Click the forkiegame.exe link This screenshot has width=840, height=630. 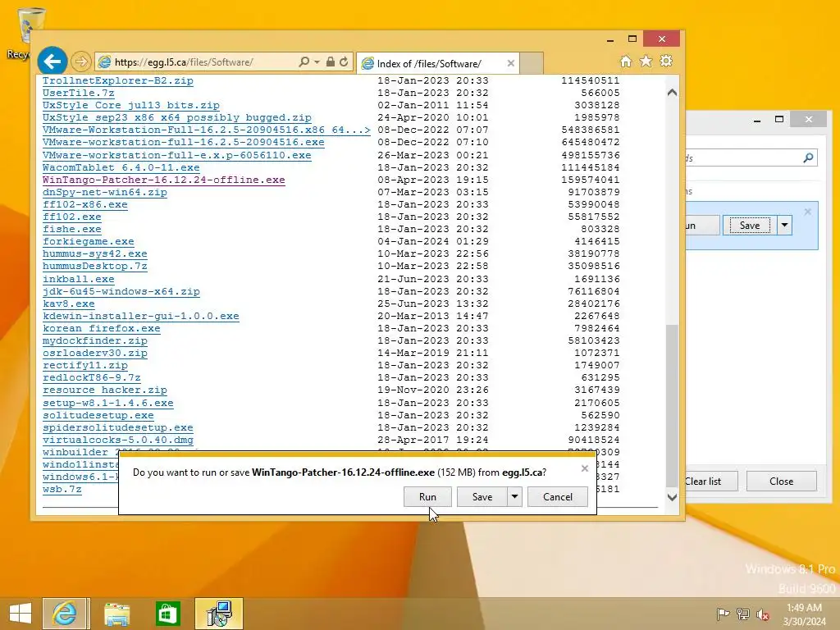tap(89, 242)
